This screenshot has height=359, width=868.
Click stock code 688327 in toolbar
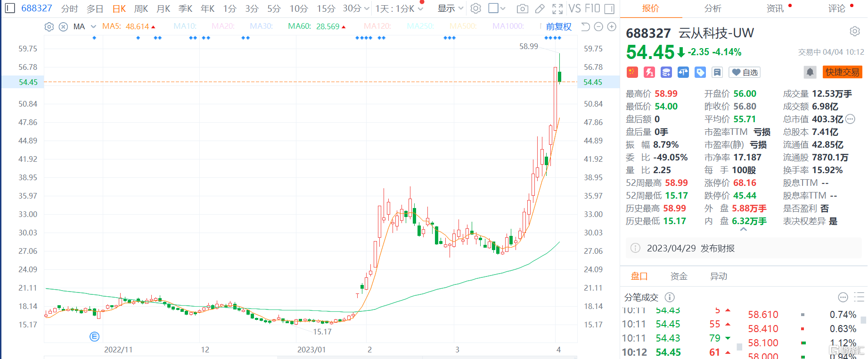pyautogui.click(x=36, y=8)
